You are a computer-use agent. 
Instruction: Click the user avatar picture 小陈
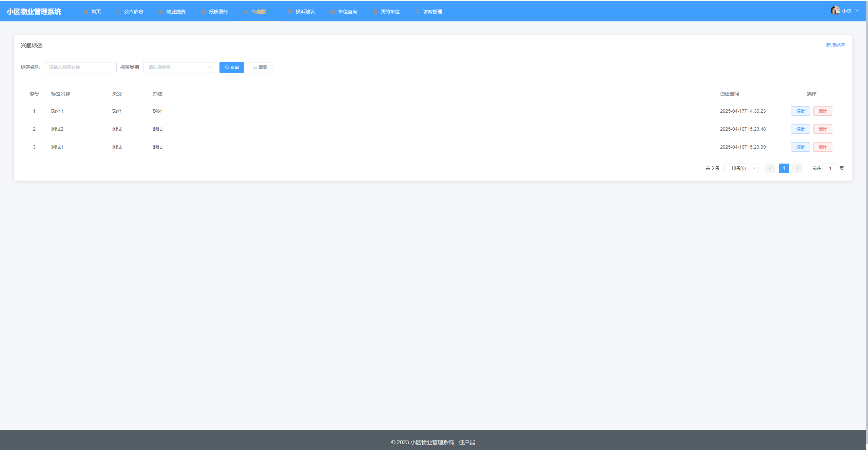(x=835, y=11)
